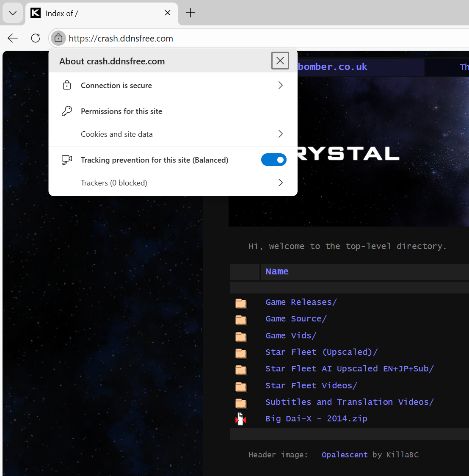Image resolution: width=469 pixels, height=476 pixels.
Task: Click the Big Dai-X zip file icon
Action: click(241, 419)
